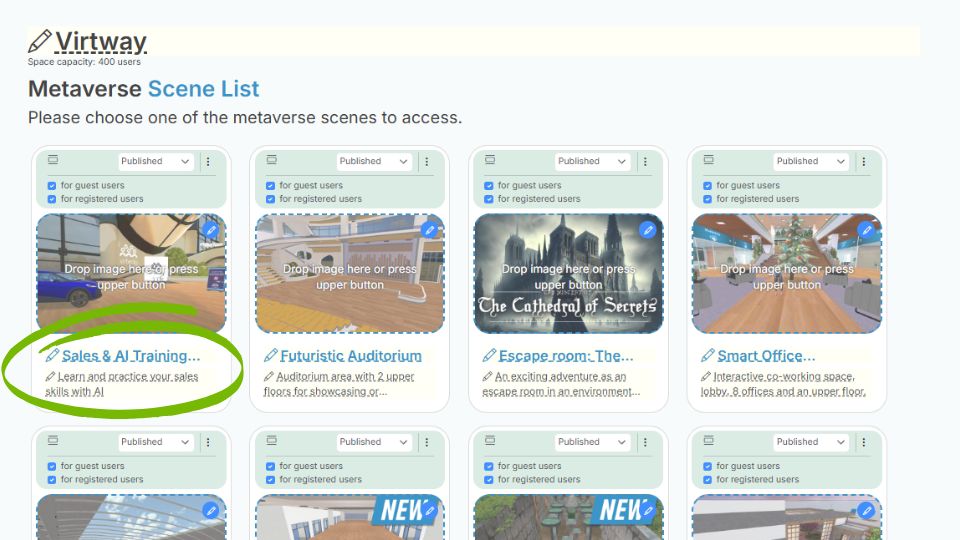
Task: Click 'Space capacity: 400 users' text
Action: click(x=84, y=62)
